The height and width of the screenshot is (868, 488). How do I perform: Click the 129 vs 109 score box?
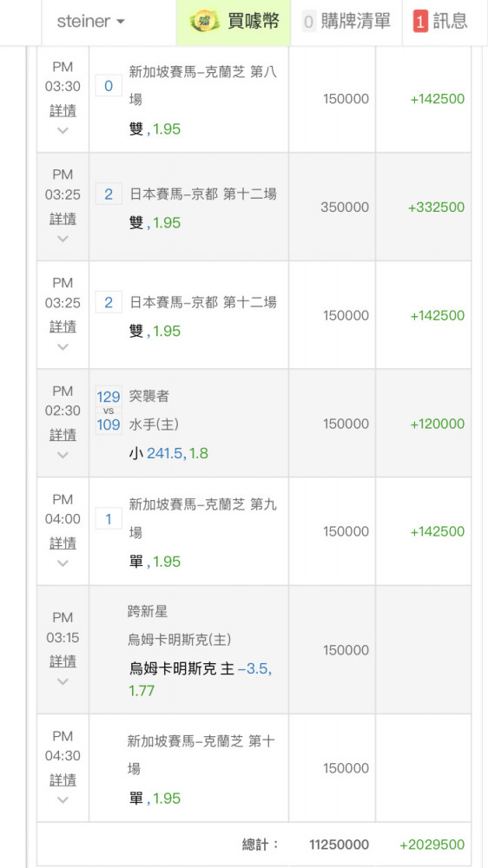pyautogui.click(x=109, y=411)
